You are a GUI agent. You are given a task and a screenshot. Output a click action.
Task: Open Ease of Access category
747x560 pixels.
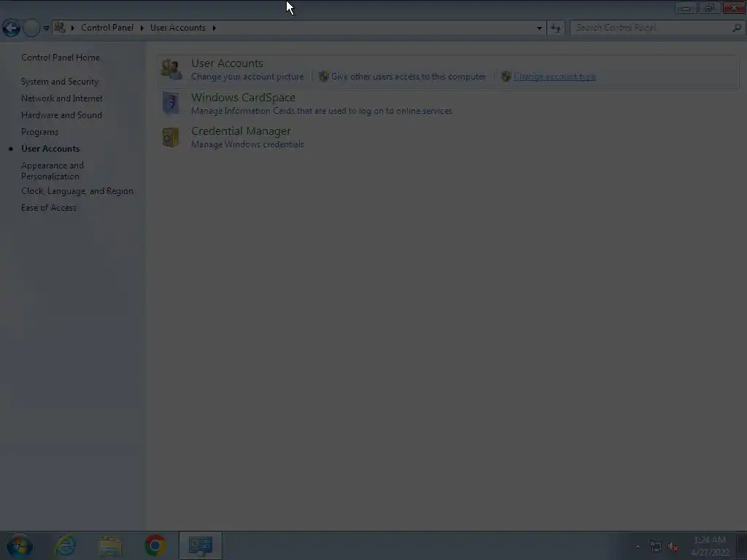49,208
